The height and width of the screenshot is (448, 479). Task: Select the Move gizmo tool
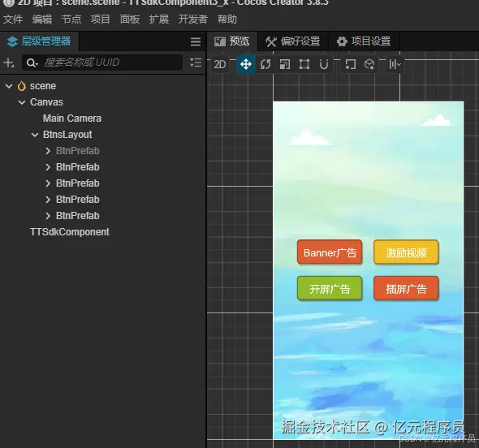pos(246,64)
